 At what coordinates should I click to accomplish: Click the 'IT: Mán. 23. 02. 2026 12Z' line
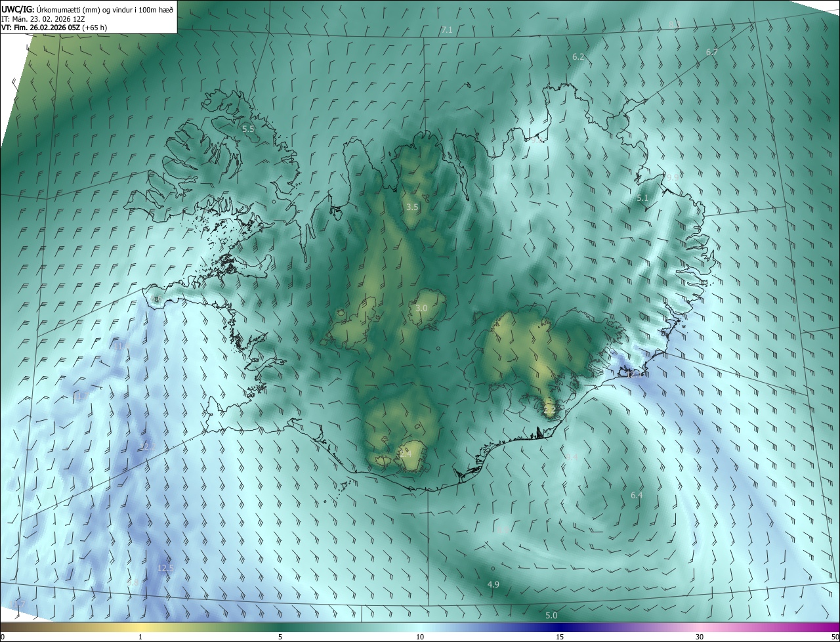click(45, 18)
